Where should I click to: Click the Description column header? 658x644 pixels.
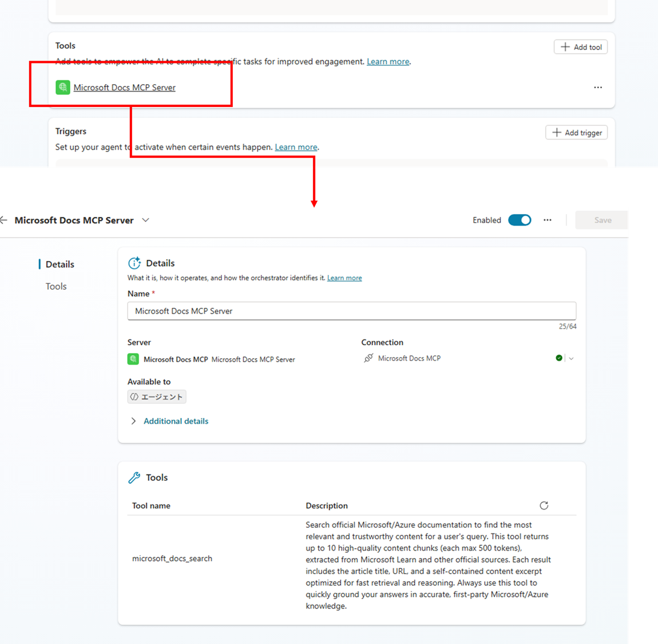point(327,505)
